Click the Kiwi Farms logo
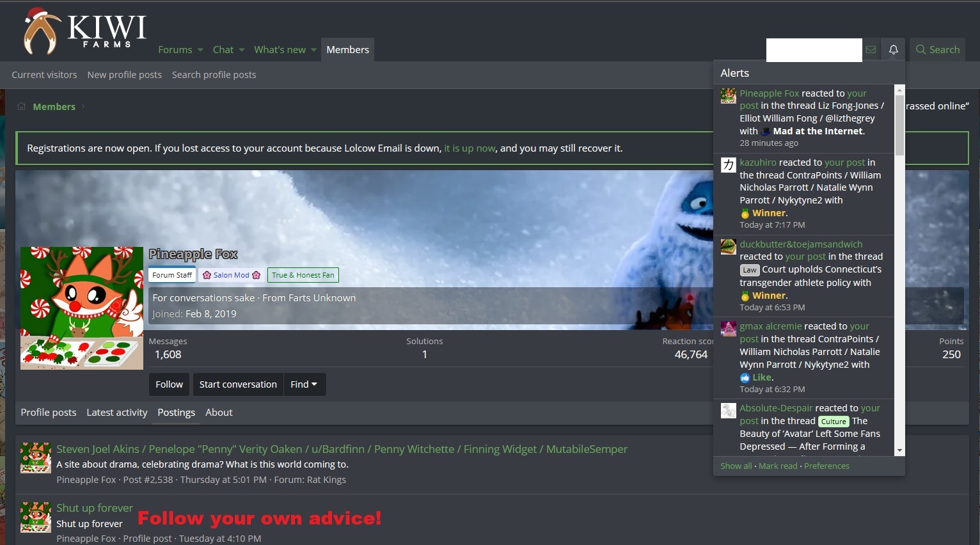Image resolution: width=980 pixels, height=545 pixels. (x=86, y=31)
